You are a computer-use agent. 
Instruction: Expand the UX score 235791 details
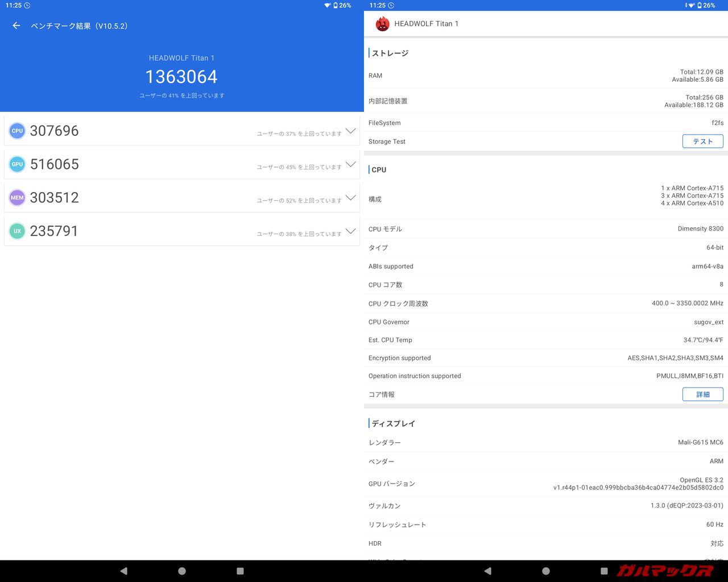(350, 231)
